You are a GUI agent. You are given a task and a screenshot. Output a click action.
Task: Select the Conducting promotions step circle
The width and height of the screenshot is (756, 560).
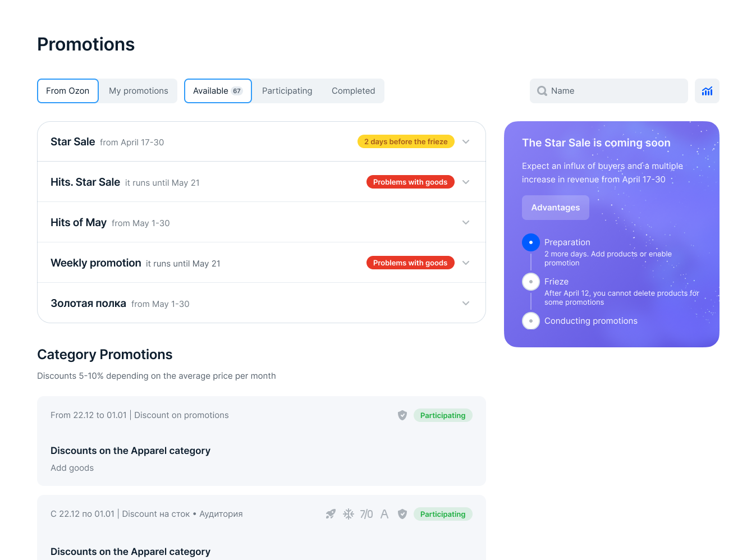click(x=531, y=321)
